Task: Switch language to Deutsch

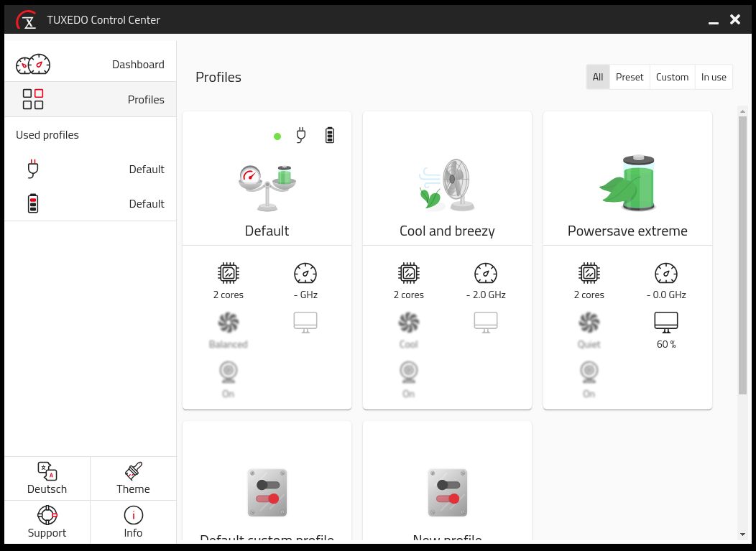Action: coord(47,478)
